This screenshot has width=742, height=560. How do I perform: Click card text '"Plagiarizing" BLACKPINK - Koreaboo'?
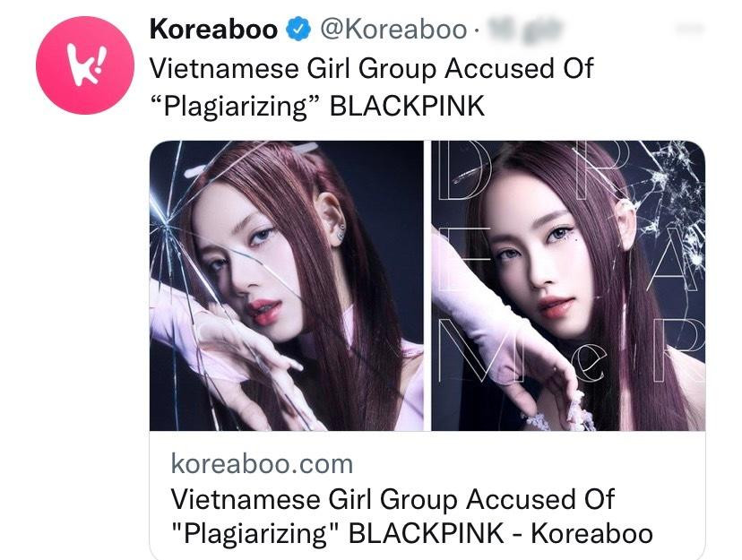pos(411,534)
